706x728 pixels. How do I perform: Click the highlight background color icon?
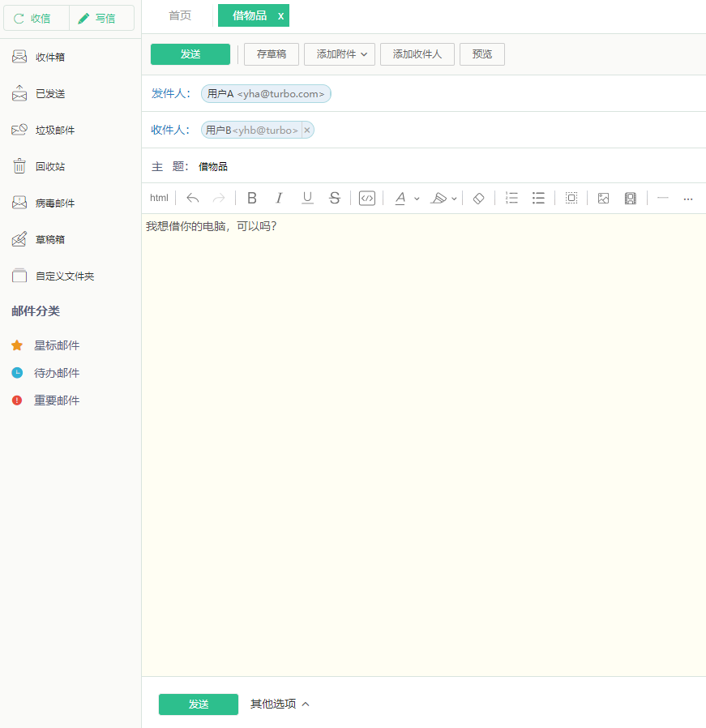(x=439, y=199)
